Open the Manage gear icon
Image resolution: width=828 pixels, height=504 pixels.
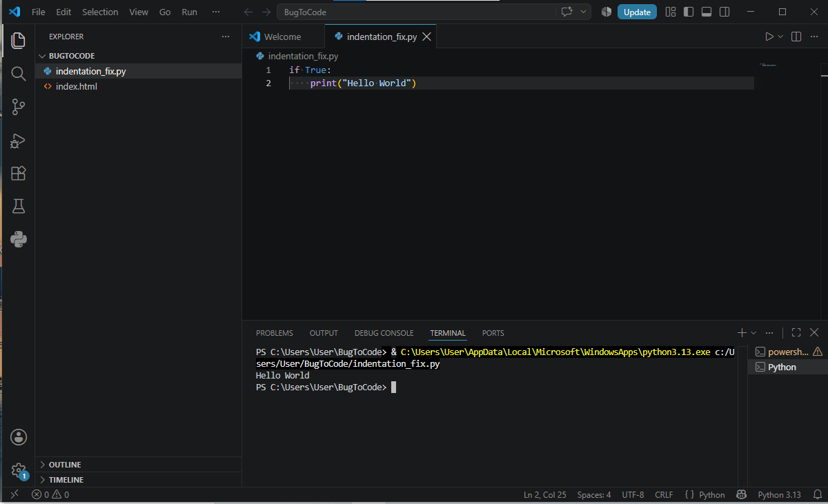[19, 470]
